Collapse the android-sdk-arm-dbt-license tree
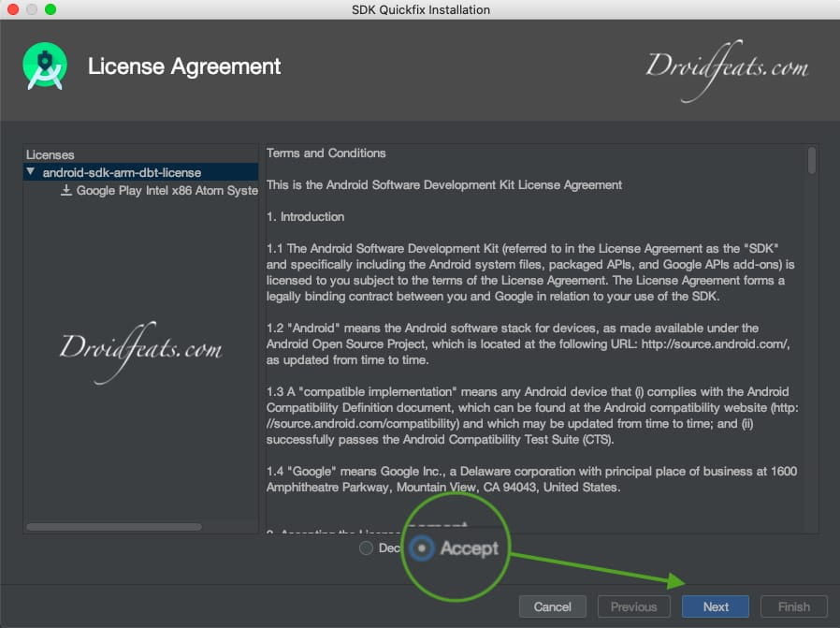The image size is (840, 628). (31, 172)
